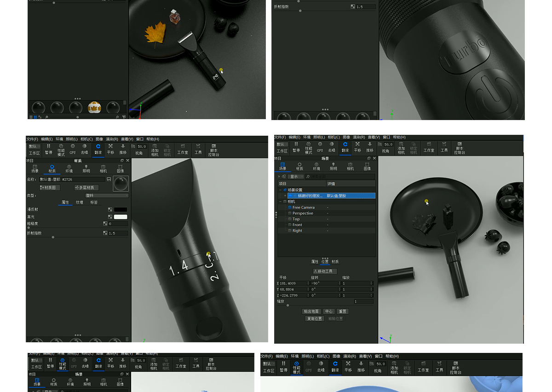Toggle 性能模式 in the 材质-panel window toolbar

(61, 150)
